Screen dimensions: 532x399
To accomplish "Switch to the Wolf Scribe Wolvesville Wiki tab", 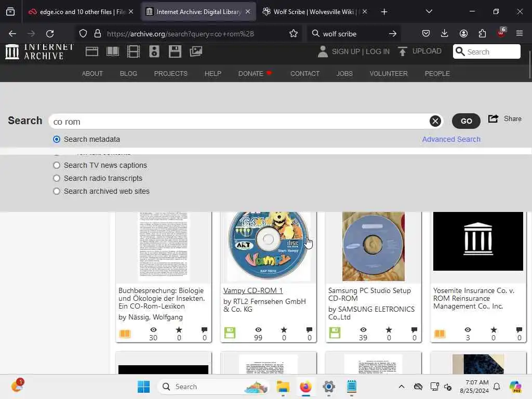I will point(314,12).
